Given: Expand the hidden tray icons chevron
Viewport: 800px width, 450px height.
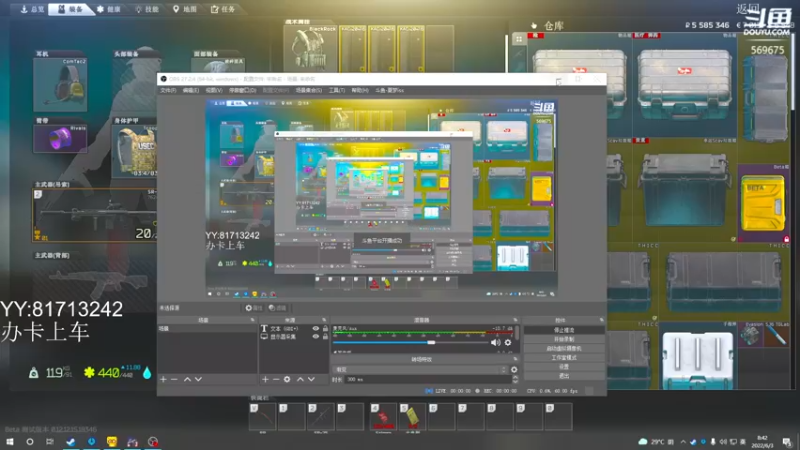Looking at the screenshot, I should 683,442.
